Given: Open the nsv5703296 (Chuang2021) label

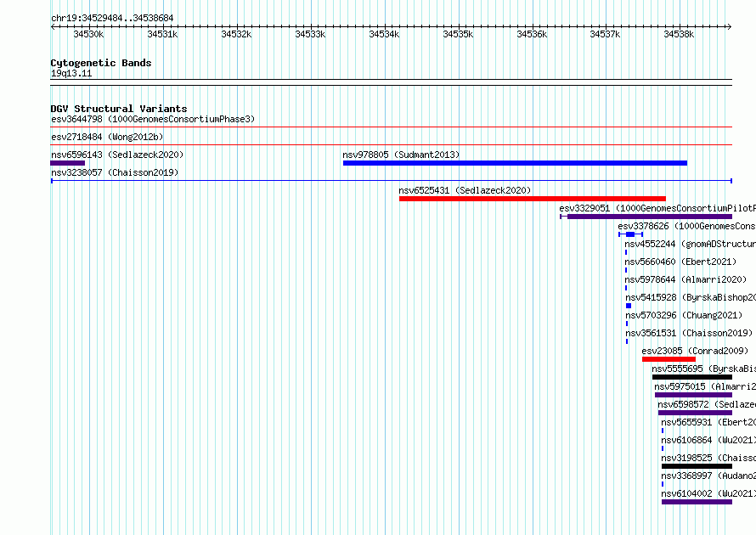Looking at the screenshot, I should (684, 315).
